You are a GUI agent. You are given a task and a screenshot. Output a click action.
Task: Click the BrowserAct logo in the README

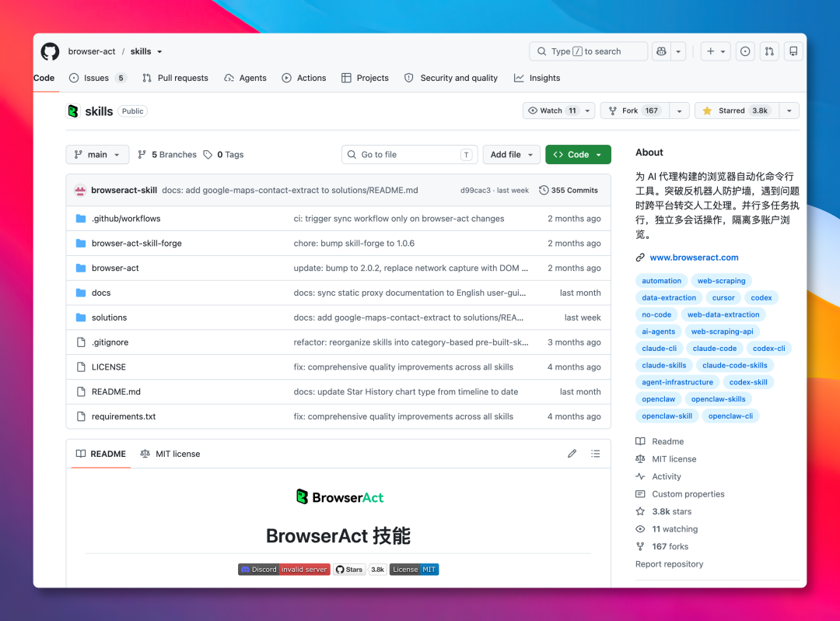[340, 497]
